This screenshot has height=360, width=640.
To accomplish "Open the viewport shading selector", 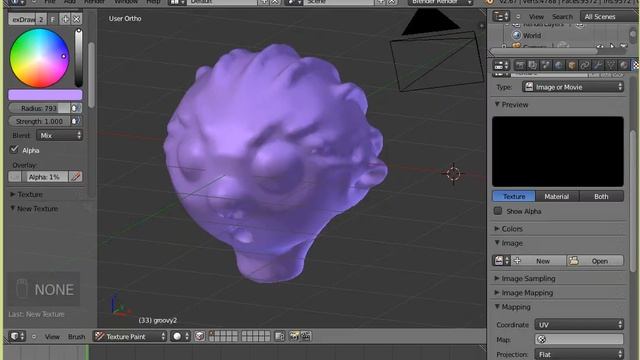I will click(x=180, y=336).
